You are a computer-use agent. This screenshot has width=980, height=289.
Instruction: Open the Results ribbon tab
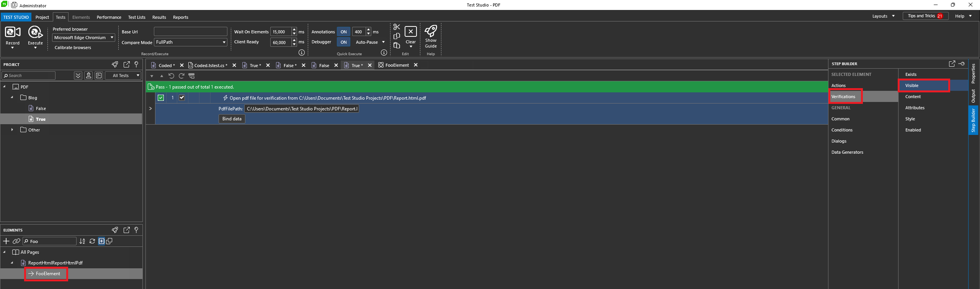pyautogui.click(x=159, y=17)
